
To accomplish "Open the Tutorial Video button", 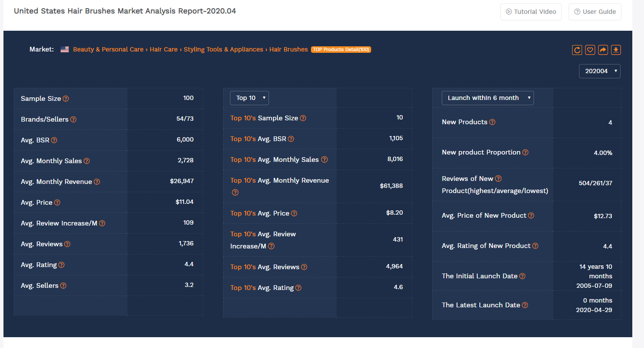I will (531, 12).
